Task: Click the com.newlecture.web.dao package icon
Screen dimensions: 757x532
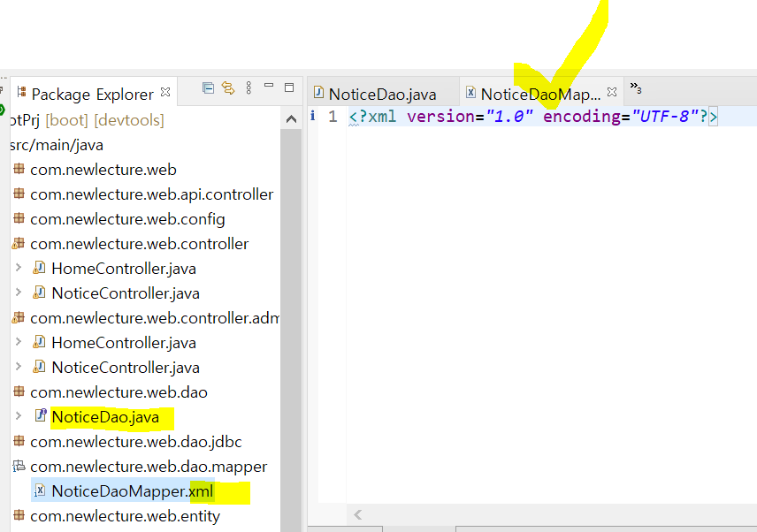Action: pyautogui.click(x=19, y=391)
